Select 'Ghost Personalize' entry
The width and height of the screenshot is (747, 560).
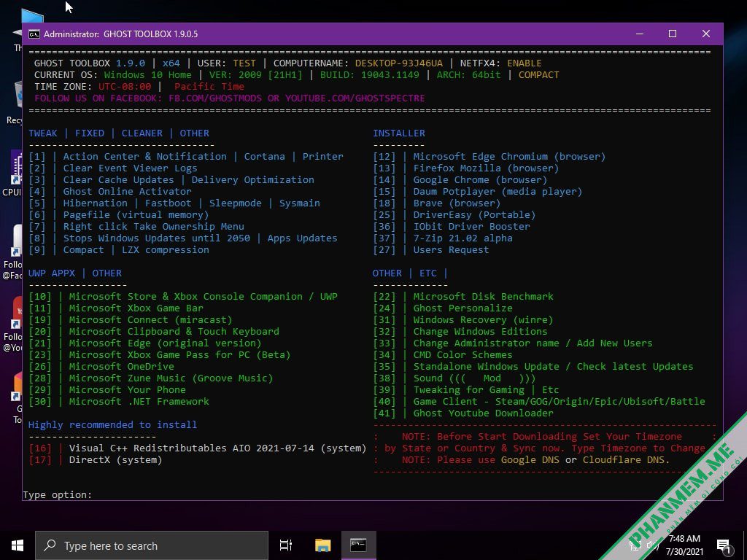pos(443,308)
